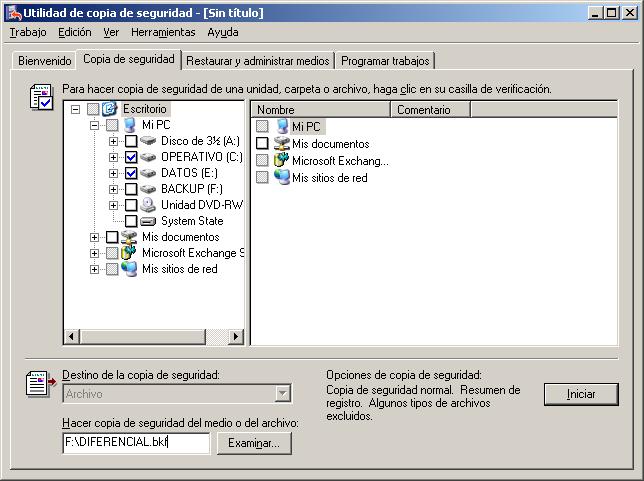Click Microsoft Exchange icon in right pane

281,161
